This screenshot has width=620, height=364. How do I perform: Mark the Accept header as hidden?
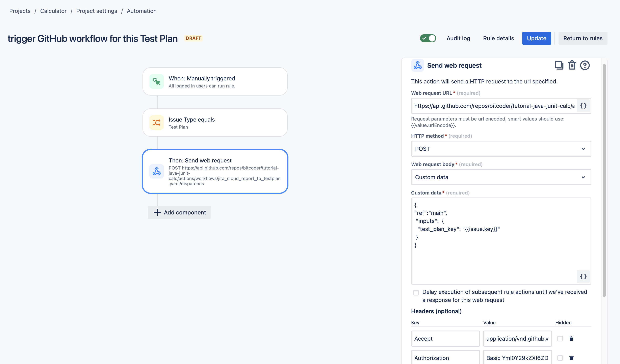[560, 339]
